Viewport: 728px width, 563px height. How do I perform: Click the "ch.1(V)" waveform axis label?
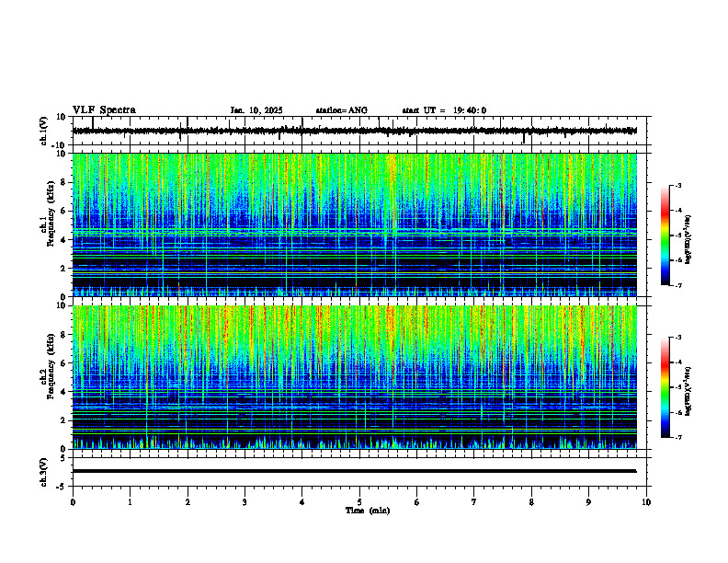(x=44, y=131)
